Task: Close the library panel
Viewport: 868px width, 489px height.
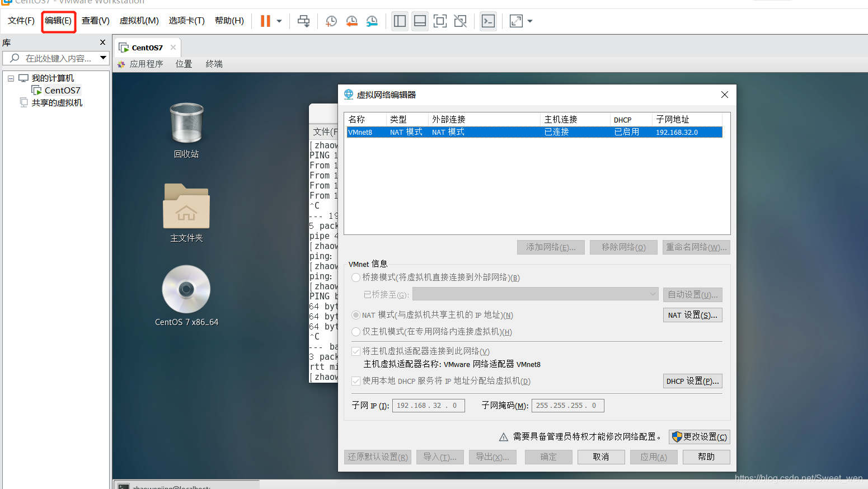Action: pyautogui.click(x=102, y=42)
